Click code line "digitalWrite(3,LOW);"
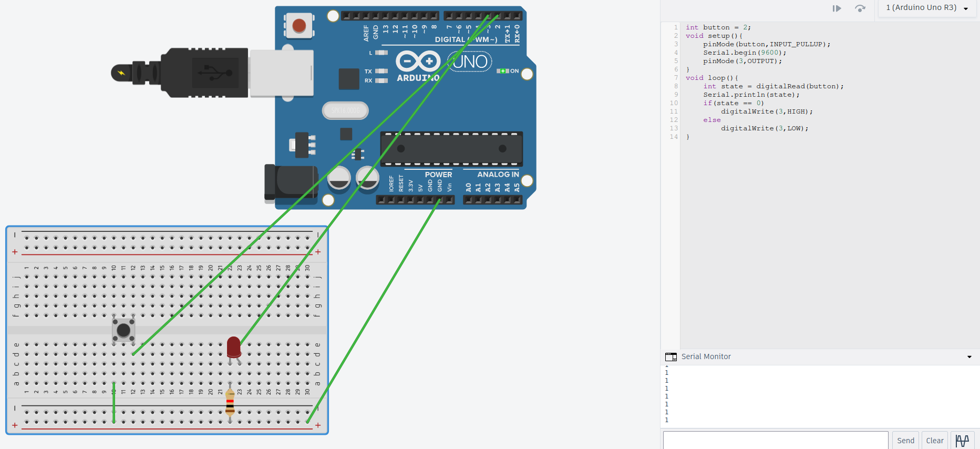980x449 pixels. [x=765, y=128]
